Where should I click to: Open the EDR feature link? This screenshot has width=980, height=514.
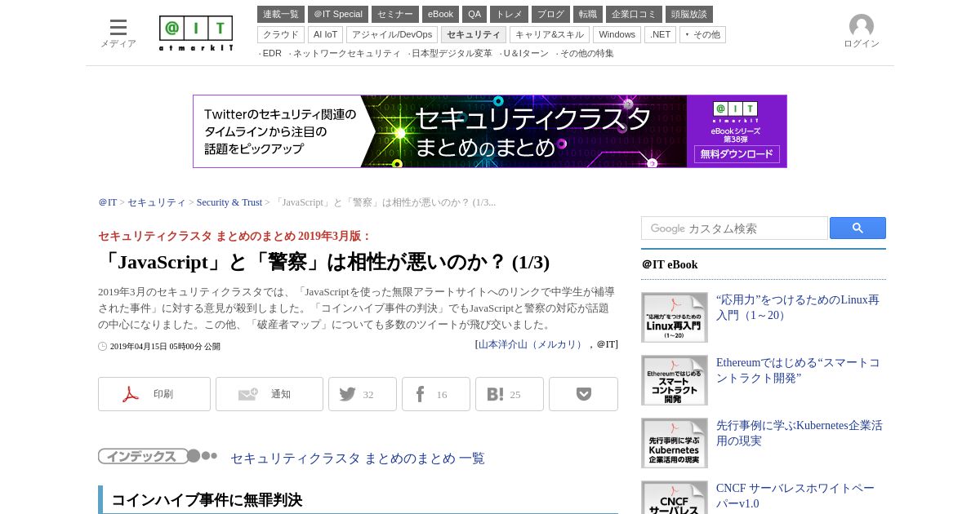click(x=272, y=53)
